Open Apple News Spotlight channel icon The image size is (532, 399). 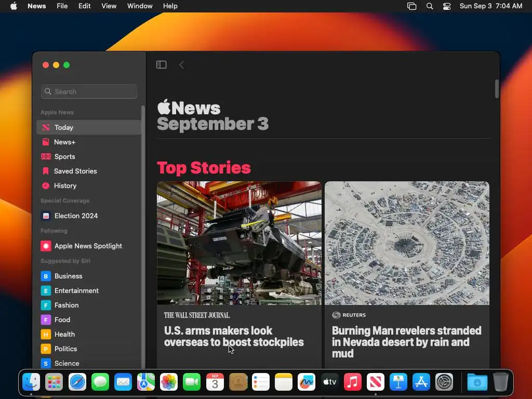pyautogui.click(x=46, y=246)
